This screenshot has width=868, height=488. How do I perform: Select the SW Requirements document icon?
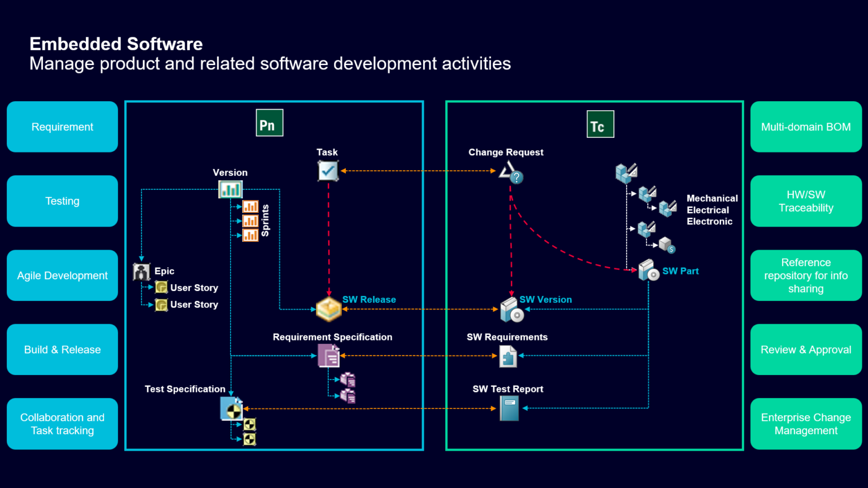tap(508, 356)
